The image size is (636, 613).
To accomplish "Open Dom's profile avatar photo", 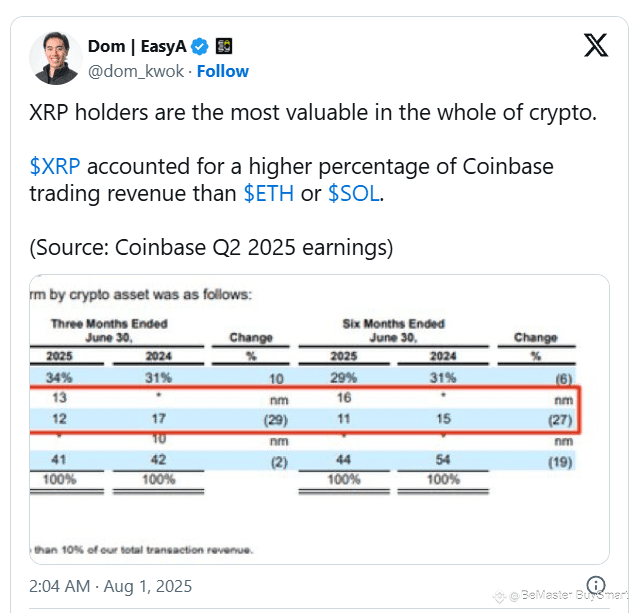I will click(x=56, y=58).
